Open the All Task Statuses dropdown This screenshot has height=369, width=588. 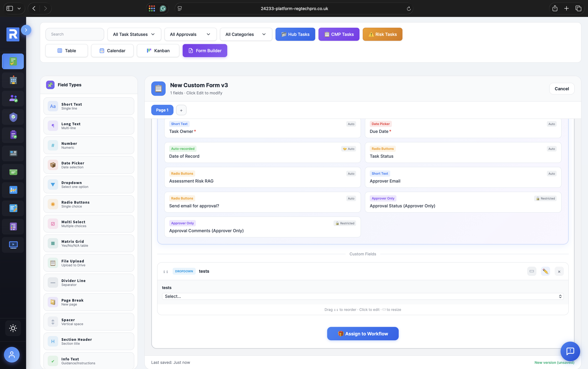tap(134, 34)
